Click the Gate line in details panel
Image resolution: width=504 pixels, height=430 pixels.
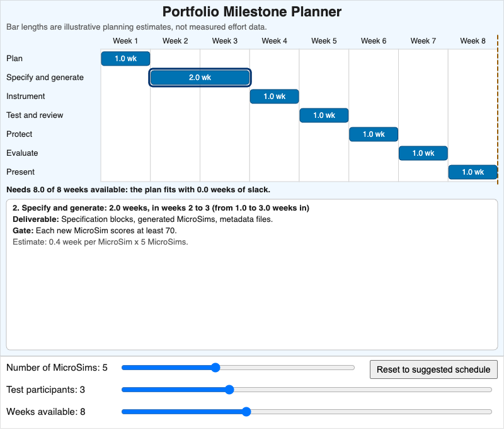pos(95,231)
